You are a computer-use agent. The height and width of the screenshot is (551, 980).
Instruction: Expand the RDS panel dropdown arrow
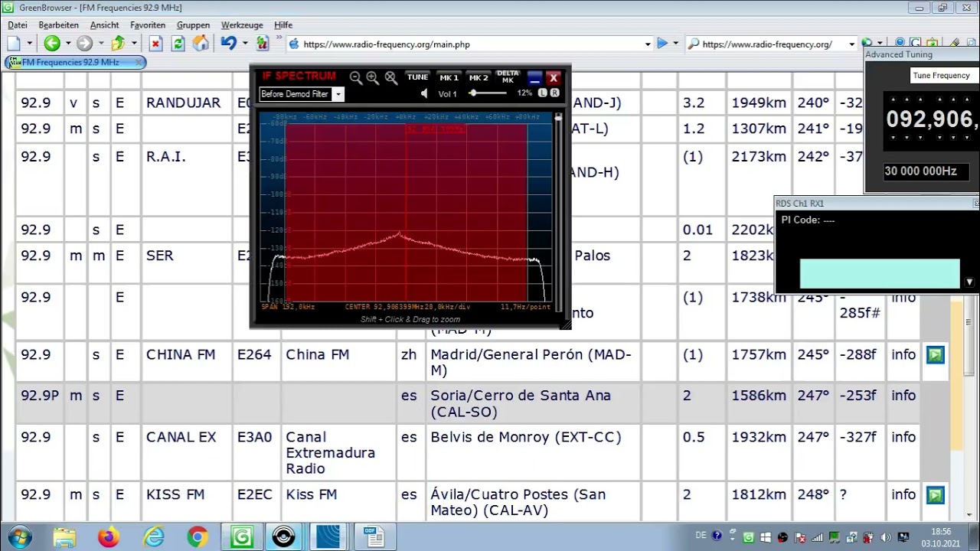969,282
